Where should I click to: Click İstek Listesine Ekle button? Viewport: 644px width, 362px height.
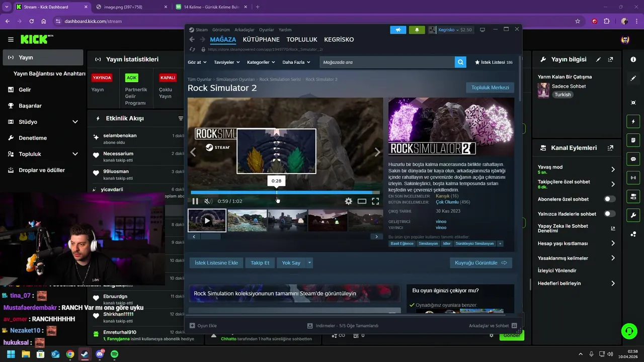pyautogui.click(x=216, y=262)
